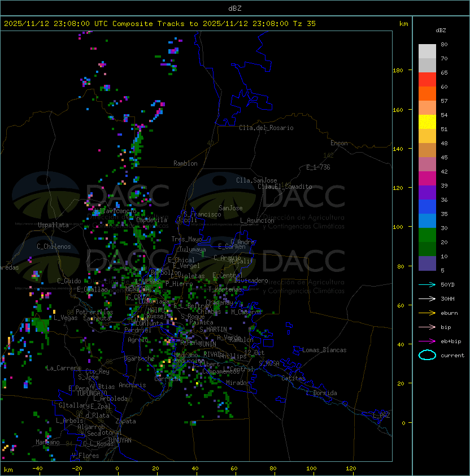The width and height of the screenshot is (470, 476).
Task: Click the 'La_Carrera' map label
Action: point(63,368)
